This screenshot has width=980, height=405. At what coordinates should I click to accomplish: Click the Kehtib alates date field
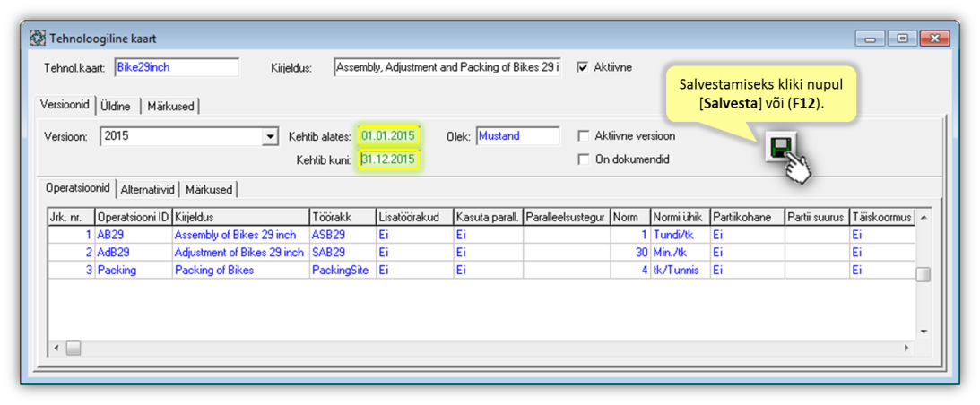click(x=388, y=136)
